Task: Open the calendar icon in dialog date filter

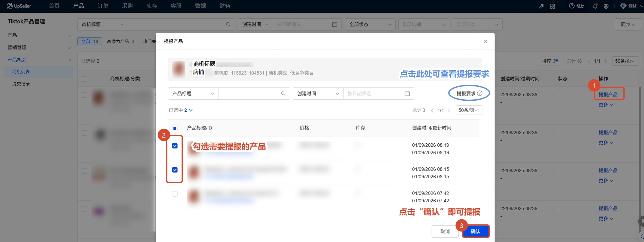Action: (x=407, y=94)
